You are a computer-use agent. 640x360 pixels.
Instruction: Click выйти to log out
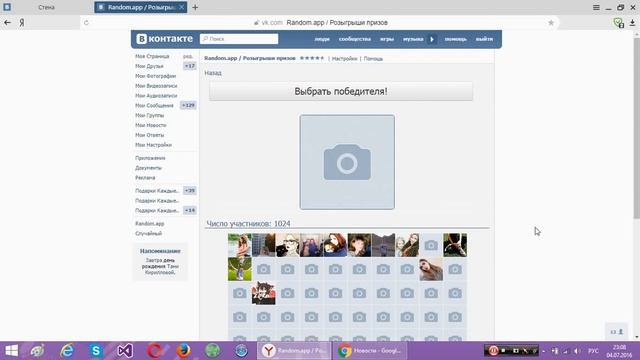484,39
